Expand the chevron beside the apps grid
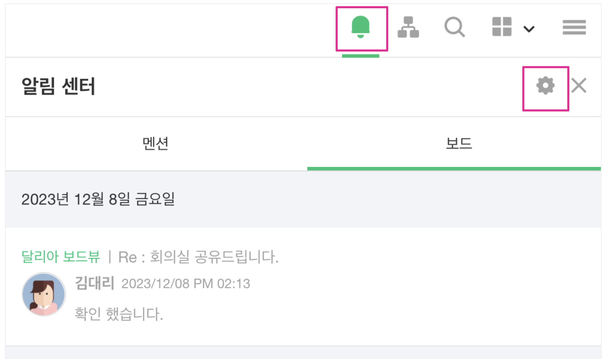The image size is (605, 364). 529,29
